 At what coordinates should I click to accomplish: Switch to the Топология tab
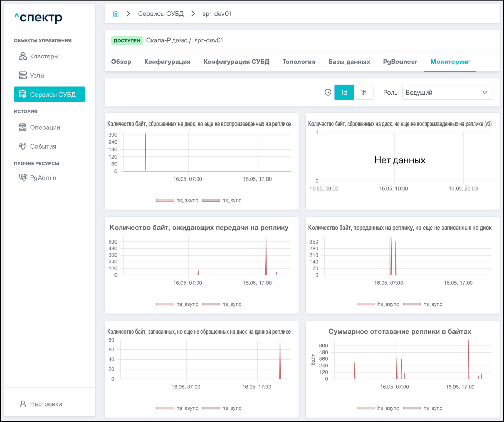299,62
